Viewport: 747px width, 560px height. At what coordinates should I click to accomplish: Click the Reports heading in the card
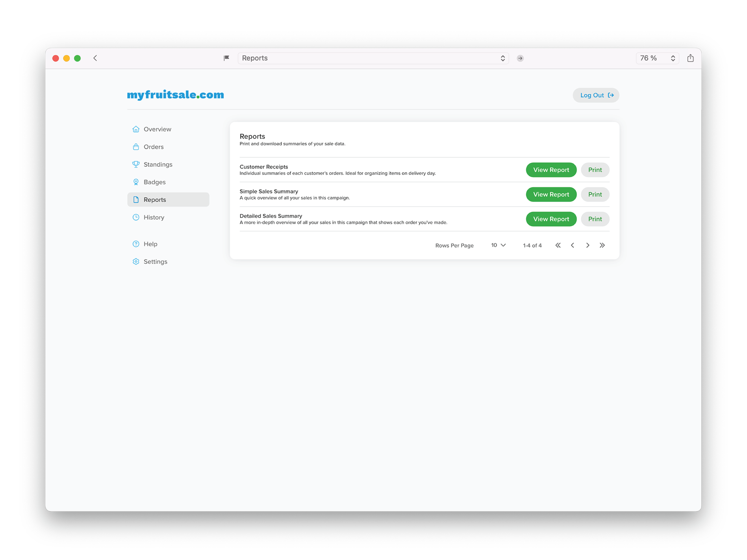pyautogui.click(x=252, y=136)
